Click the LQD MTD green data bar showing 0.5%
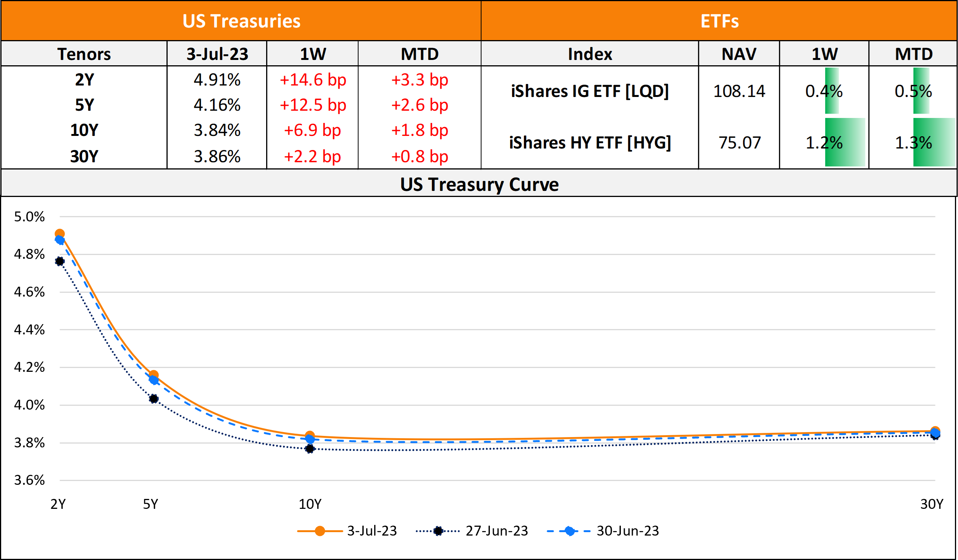958x560 pixels. [x=921, y=91]
